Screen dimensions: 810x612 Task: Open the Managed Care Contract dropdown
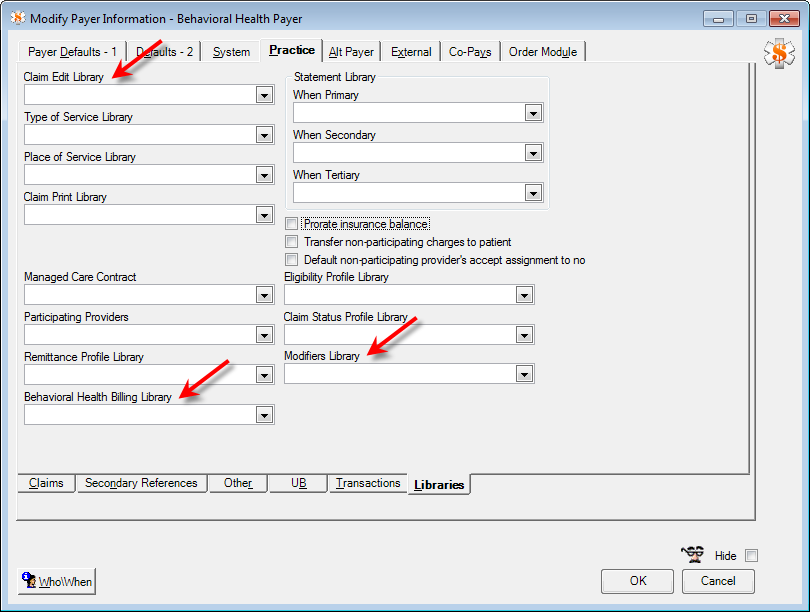[264, 295]
